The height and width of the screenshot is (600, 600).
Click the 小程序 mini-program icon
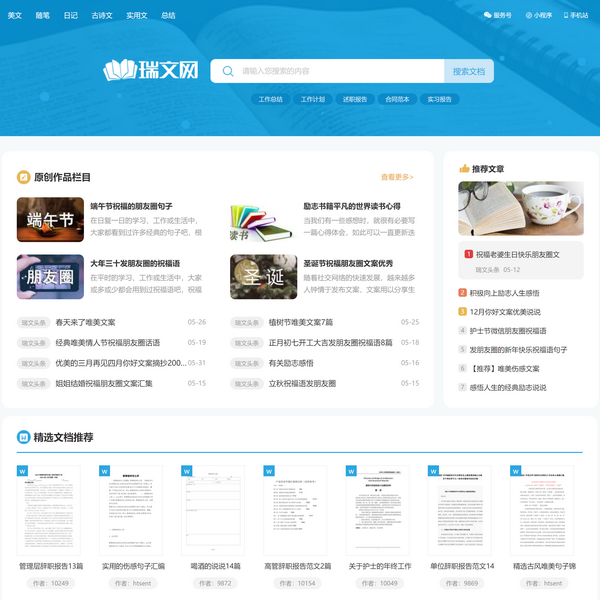tap(528, 15)
